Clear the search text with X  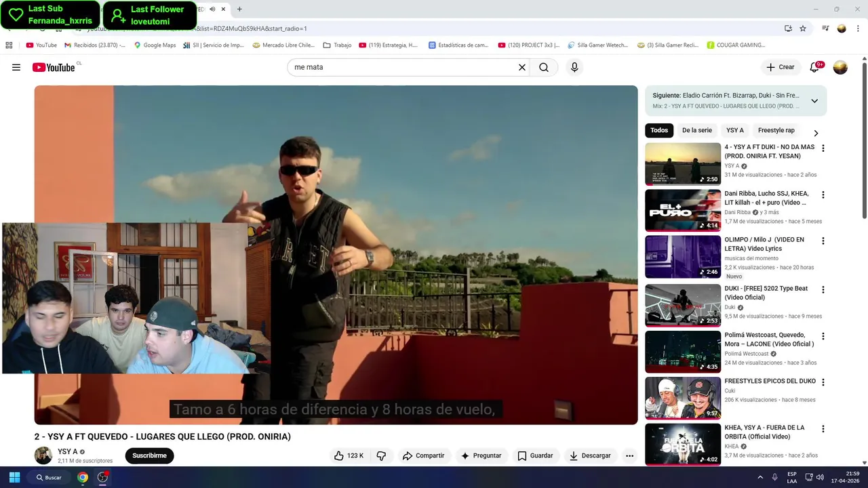tap(522, 67)
